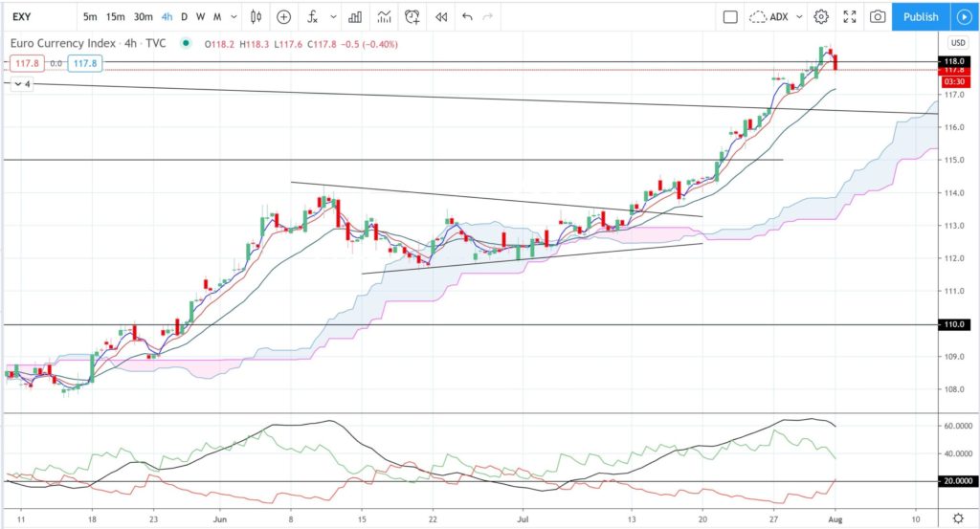
Task: Select the 15m timeframe
Action: click(115, 17)
